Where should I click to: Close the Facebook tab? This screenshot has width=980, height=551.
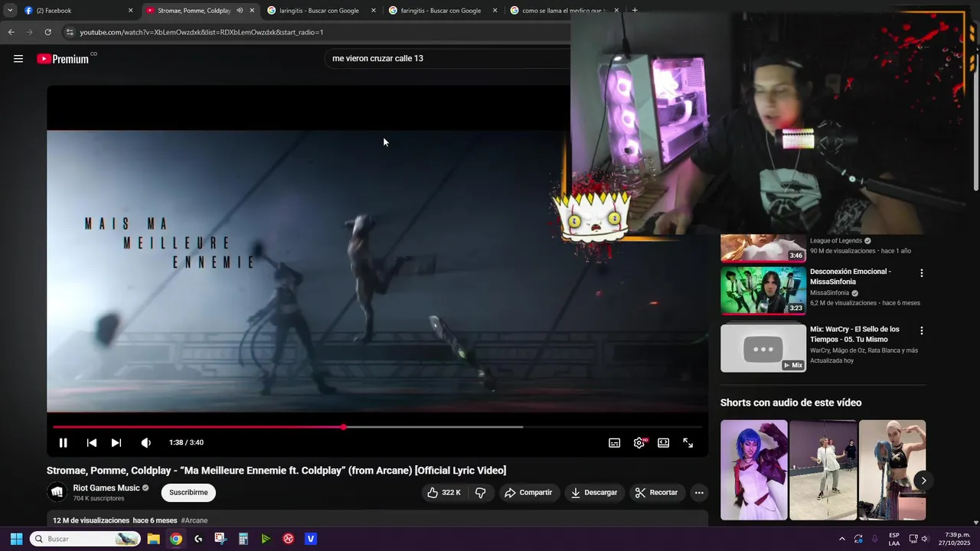pyautogui.click(x=130, y=11)
